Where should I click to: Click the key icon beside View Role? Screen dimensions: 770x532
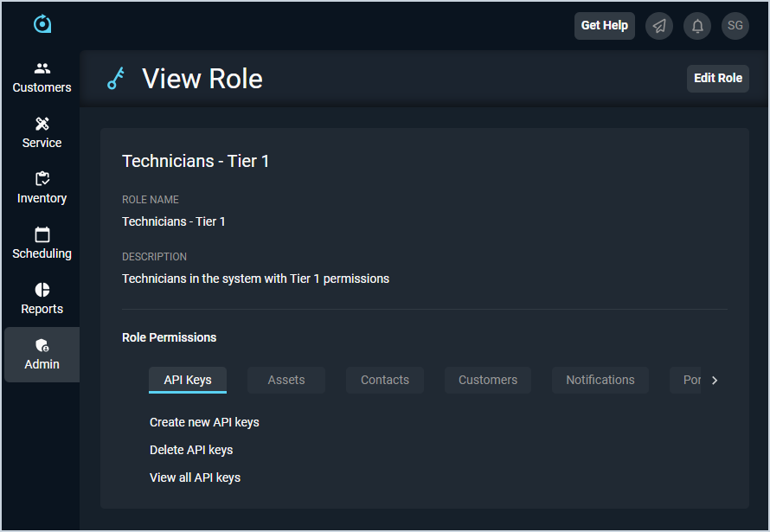[x=116, y=79]
